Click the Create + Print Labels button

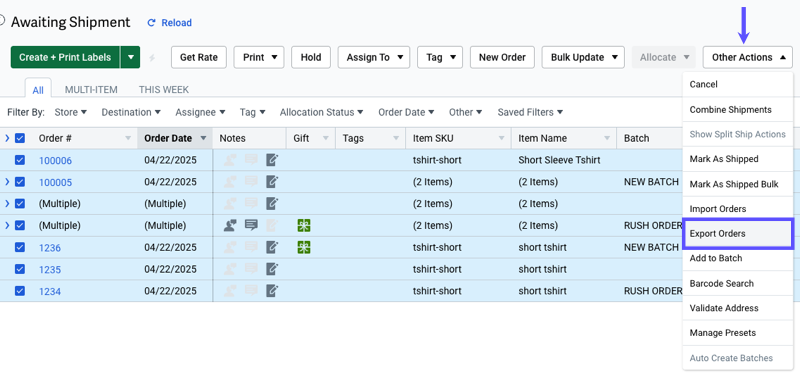65,57
